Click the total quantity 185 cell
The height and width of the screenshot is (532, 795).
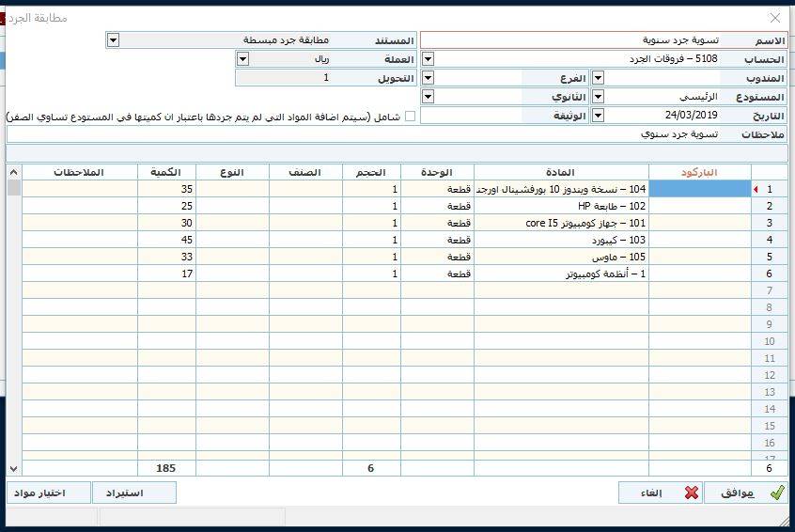pos(166,468)
